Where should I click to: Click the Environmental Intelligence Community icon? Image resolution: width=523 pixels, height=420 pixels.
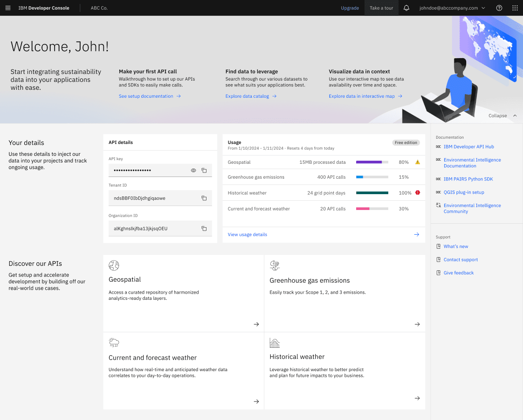tap(438, 205)
